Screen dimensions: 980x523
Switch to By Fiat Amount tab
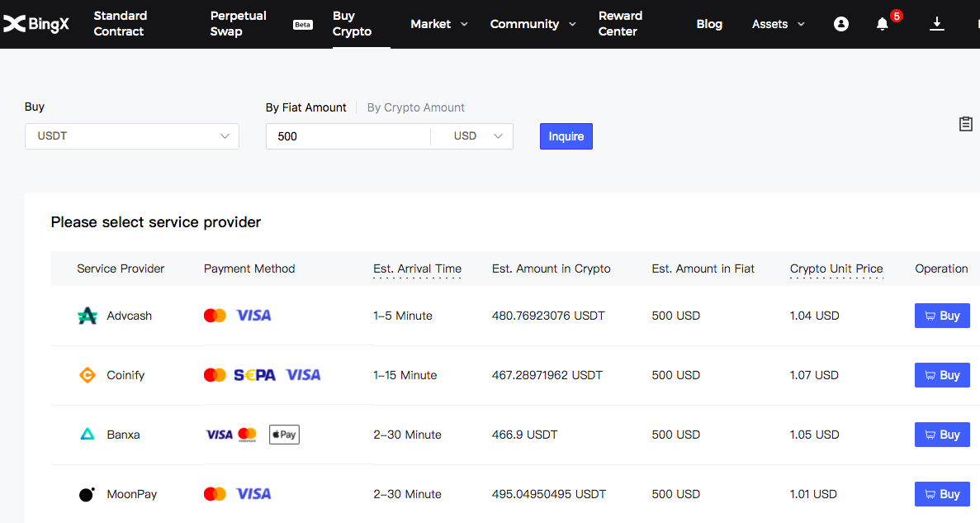305,107
